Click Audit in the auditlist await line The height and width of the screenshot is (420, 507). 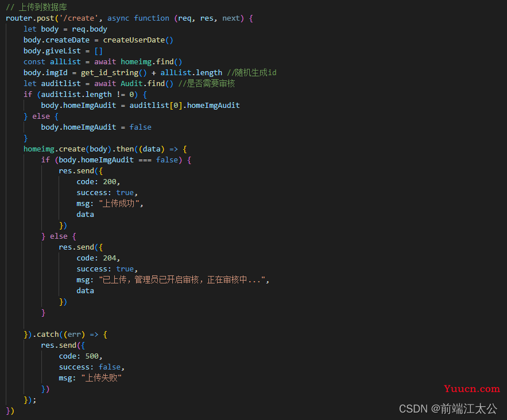tap(131, 84)
